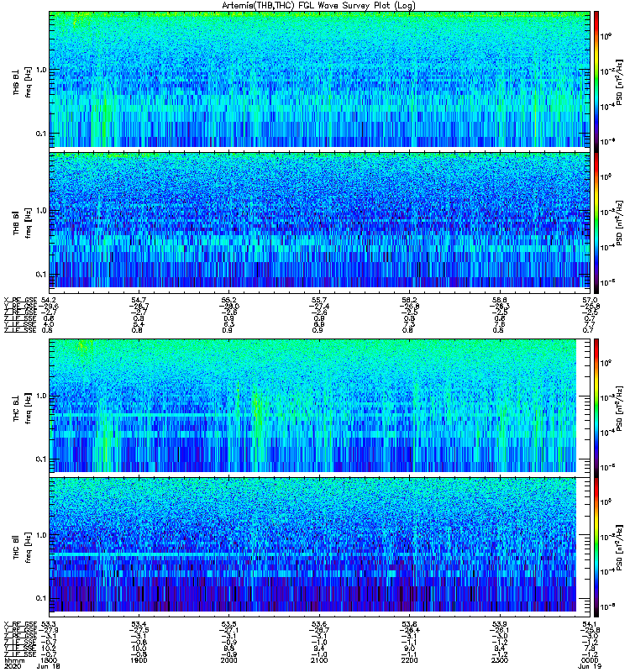
Task: Click the '2100' time tick label
Action: pyautogui.click(x=319, y=660)
